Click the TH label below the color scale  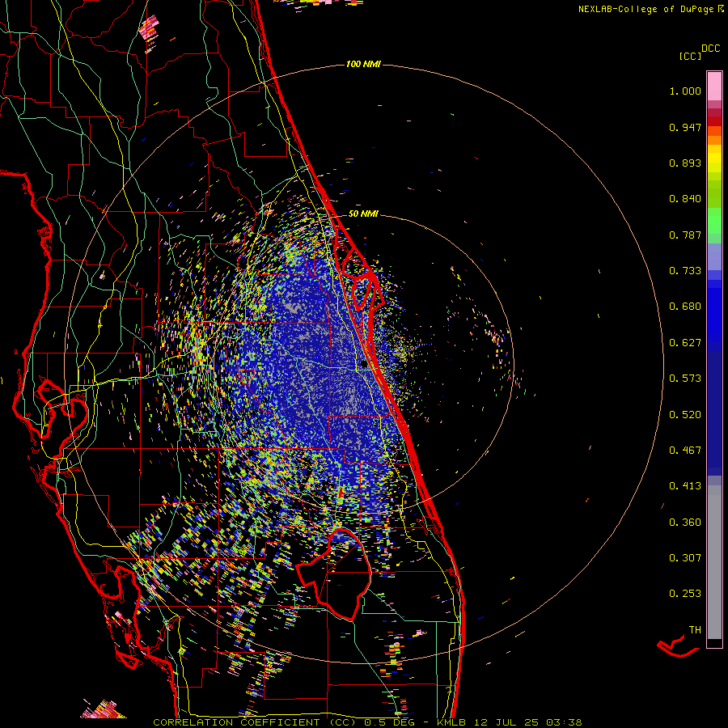click(695, 630)
